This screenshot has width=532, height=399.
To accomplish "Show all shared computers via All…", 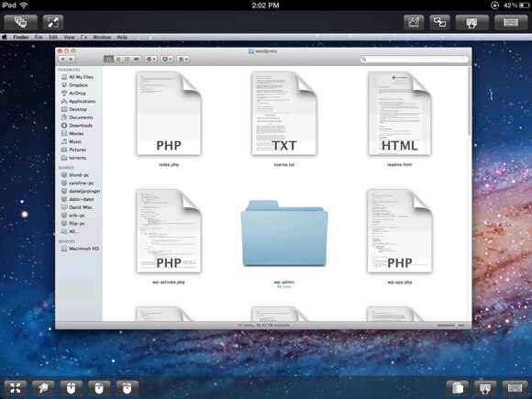I will click(74, 231).
